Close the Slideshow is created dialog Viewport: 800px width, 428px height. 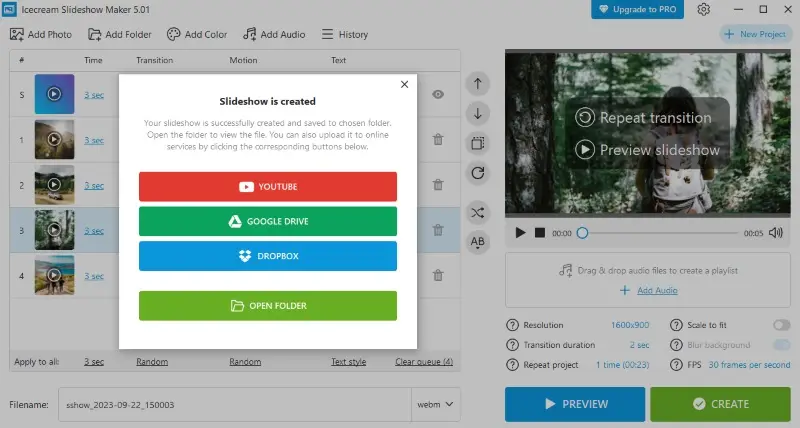click(404, 84)
